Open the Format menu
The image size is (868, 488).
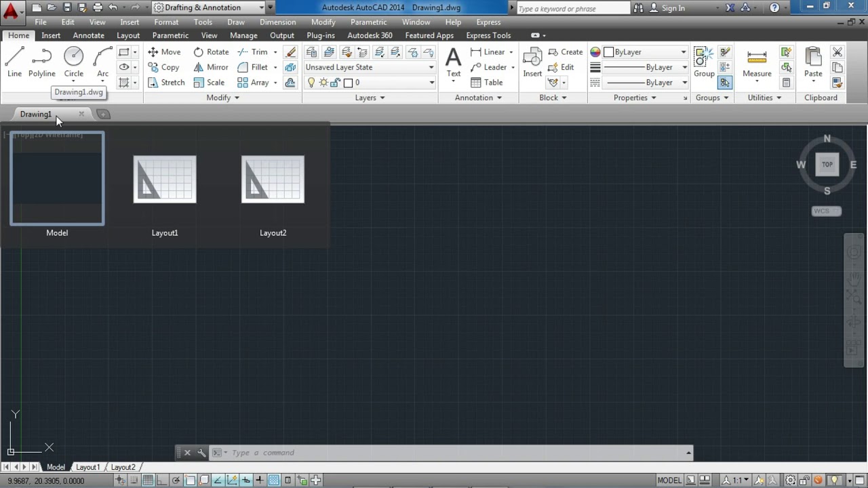(x=166, y=22)
